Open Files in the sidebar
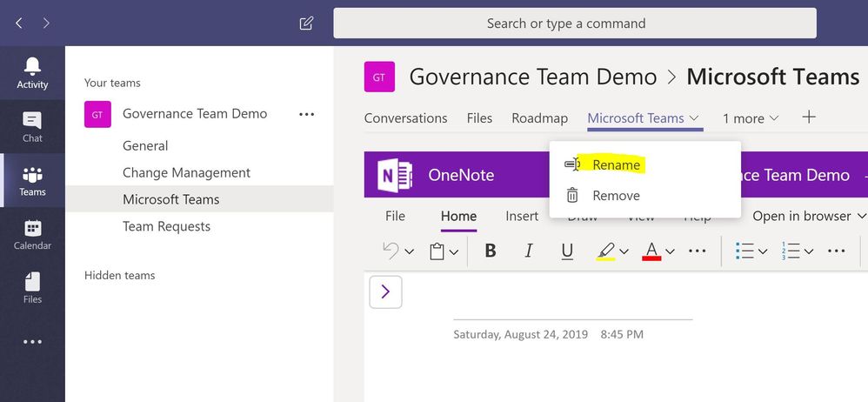The width and height of the screenshot is (868, 402). 32,288
